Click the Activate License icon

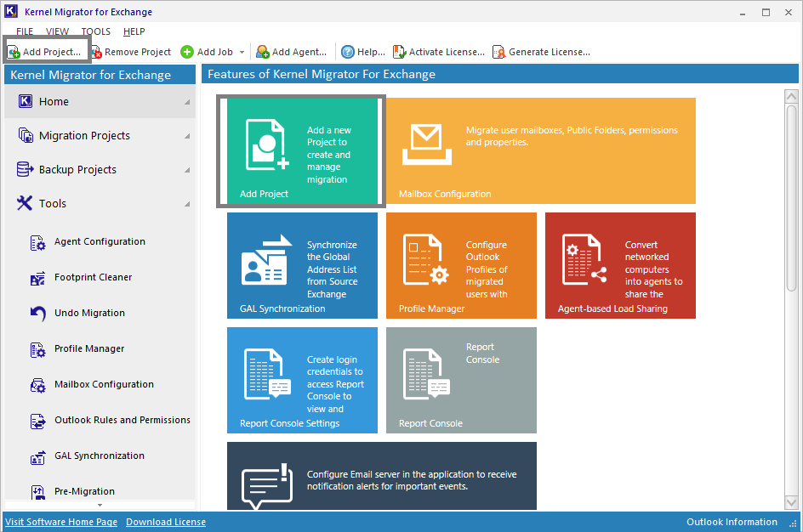click(400, 52)
